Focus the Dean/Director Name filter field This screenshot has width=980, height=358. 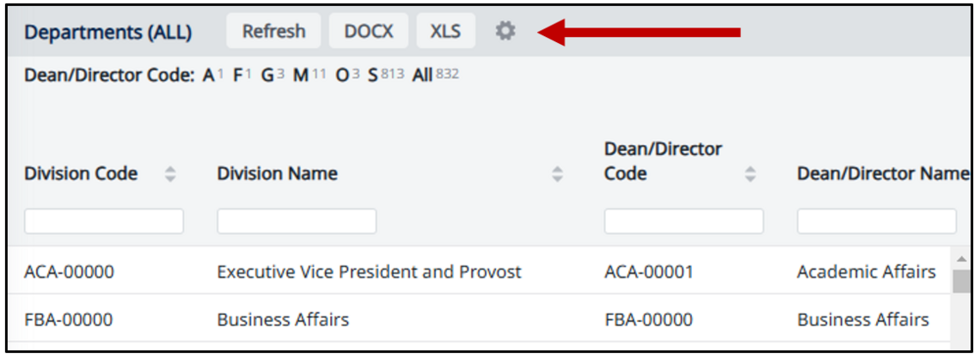coord(876,221)
